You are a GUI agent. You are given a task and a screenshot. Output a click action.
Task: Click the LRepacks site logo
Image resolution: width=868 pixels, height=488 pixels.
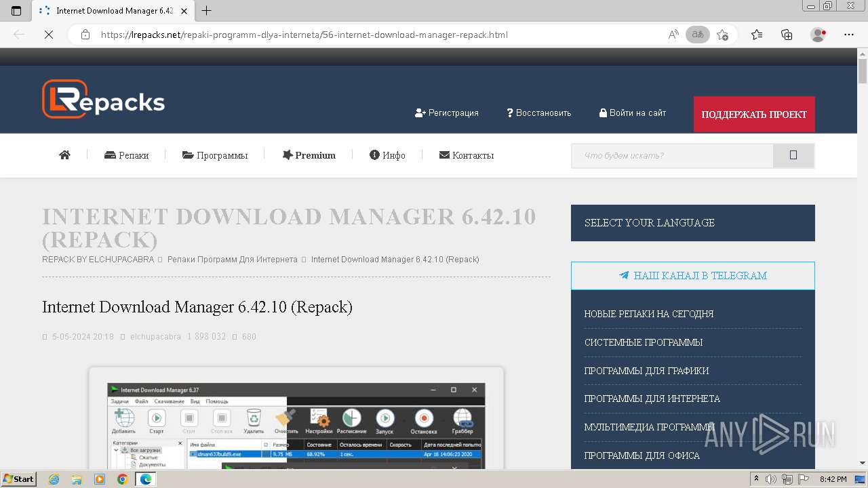(x=103, y=99)
